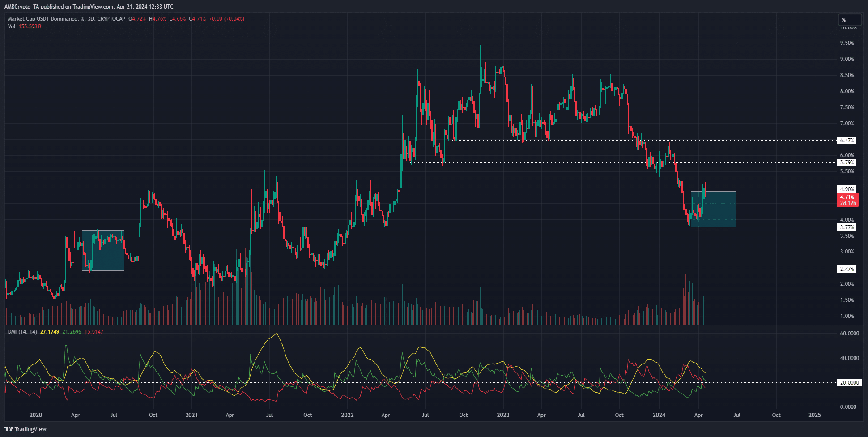Click the 5.50% price scale label

point(847,171)
